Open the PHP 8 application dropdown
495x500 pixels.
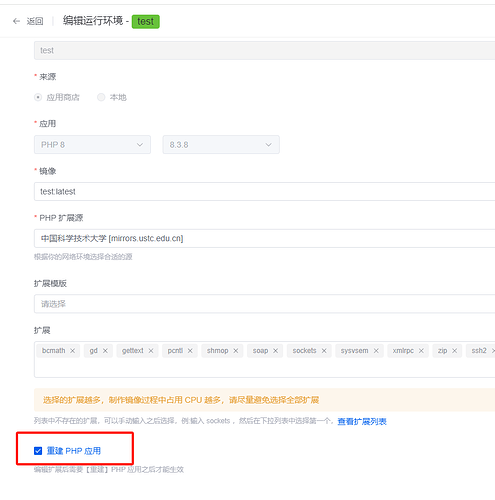pos(92,145)
